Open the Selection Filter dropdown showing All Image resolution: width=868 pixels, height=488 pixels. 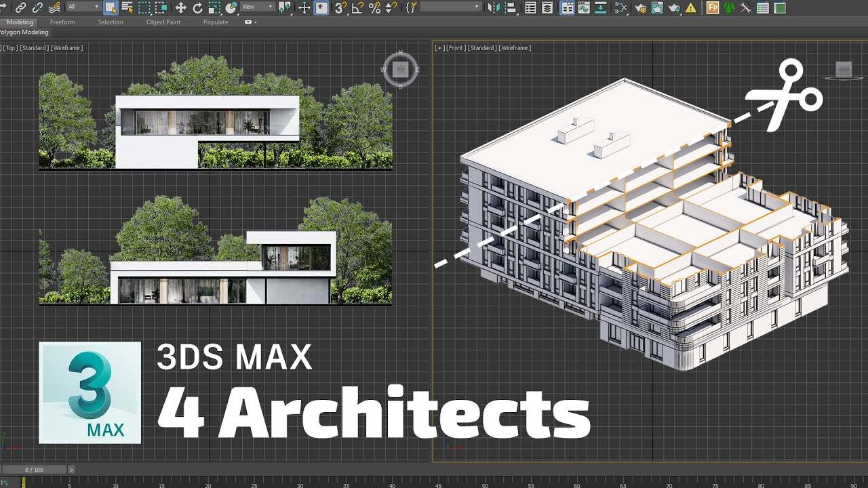(80, 7)
